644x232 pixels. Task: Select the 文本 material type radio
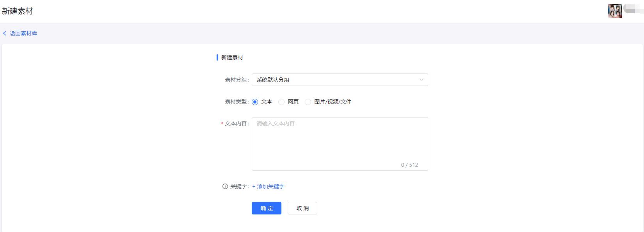[255, 102]
